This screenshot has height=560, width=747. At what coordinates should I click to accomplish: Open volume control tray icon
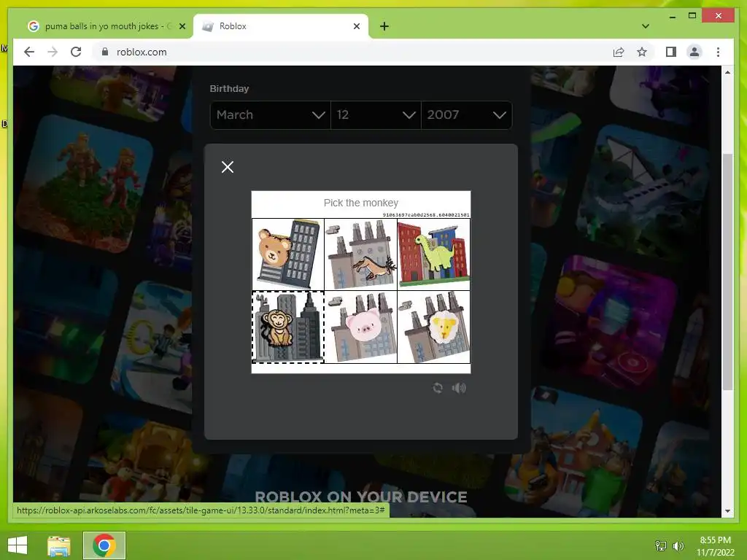tap(678, 545)
